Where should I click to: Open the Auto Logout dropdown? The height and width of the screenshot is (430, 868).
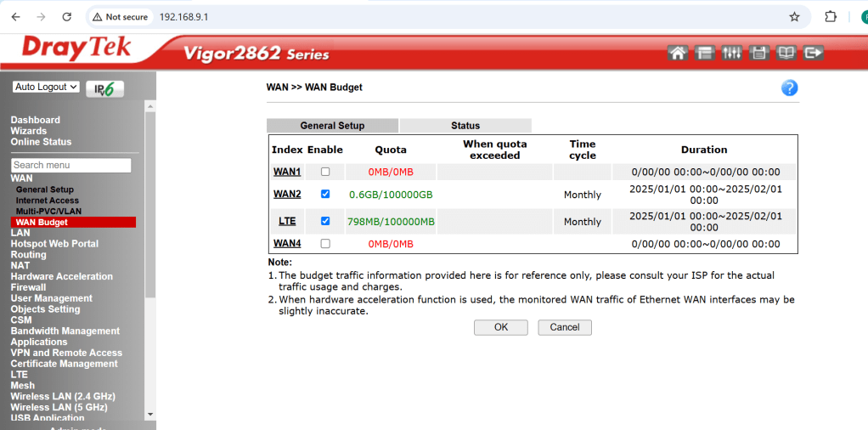(46, 87)
